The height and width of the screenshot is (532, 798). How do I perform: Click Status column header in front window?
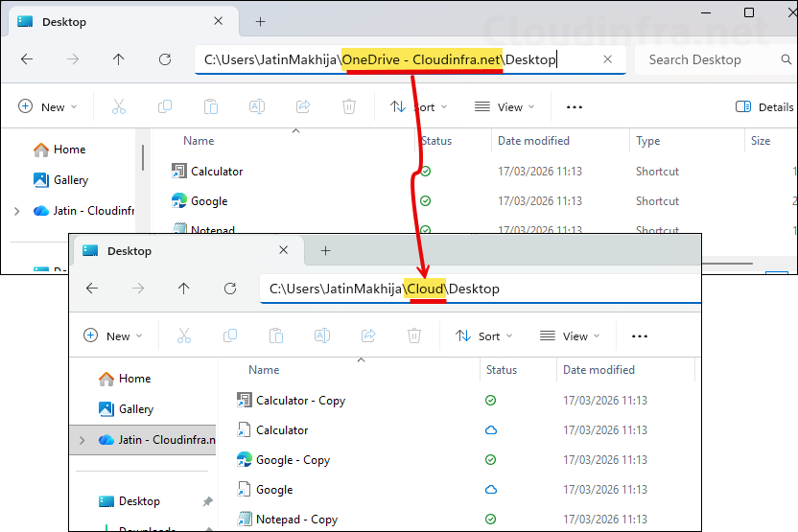[x=502, y=370]
